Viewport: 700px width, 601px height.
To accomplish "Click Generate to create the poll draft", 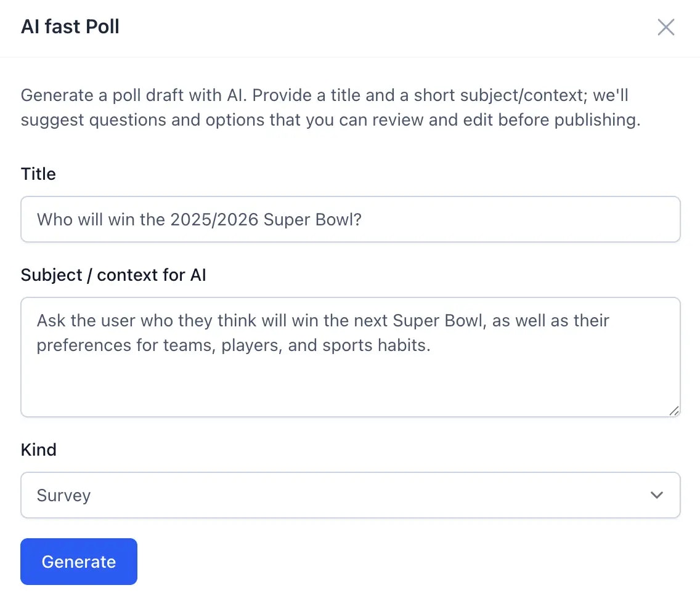I will pos(78,561).
